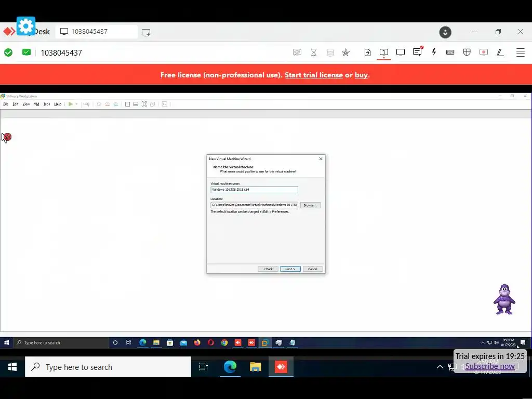
Task: Click the Send Ctrl+Alt+Del icon in VMware toolbar
Action: click(x=87, y=104)
